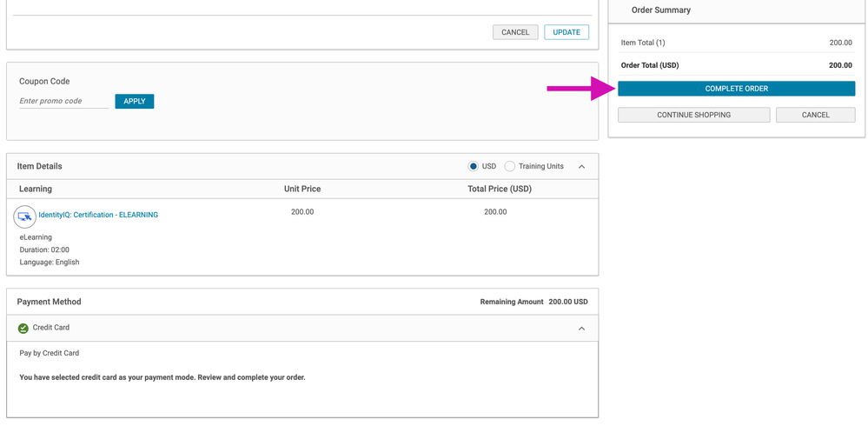Click the Payment Method panel heading
Screen dimensions: 868x426
50,302
